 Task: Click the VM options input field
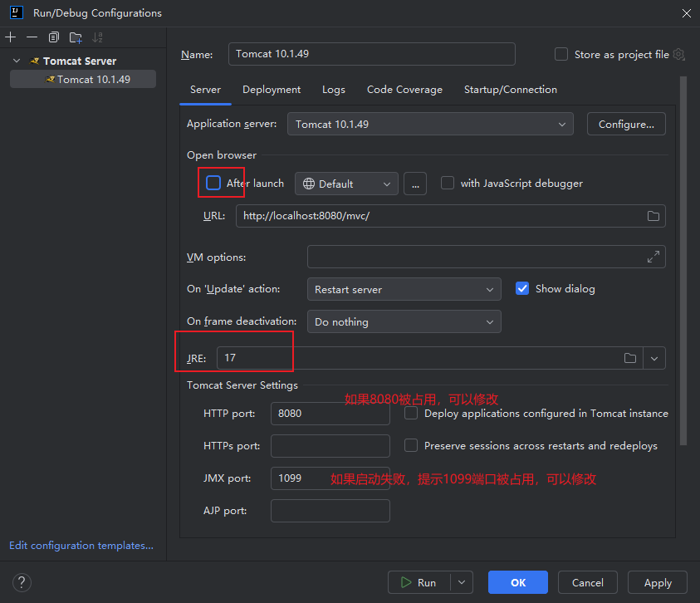(x=486, y=257)
